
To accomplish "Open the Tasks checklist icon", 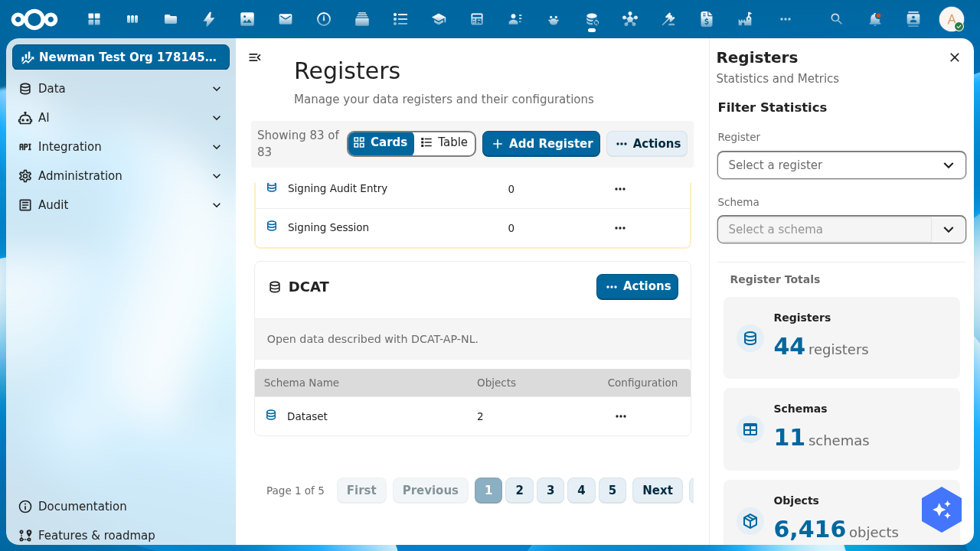I will pos(400,19).
